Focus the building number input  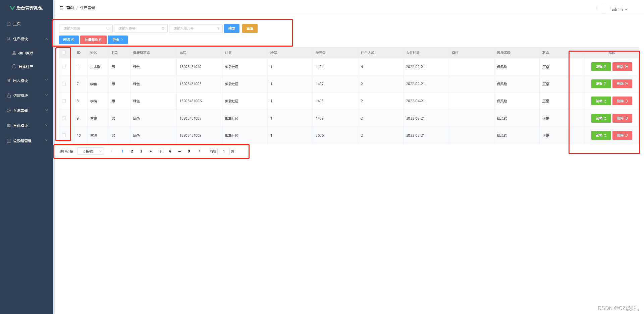pos(141,28)
